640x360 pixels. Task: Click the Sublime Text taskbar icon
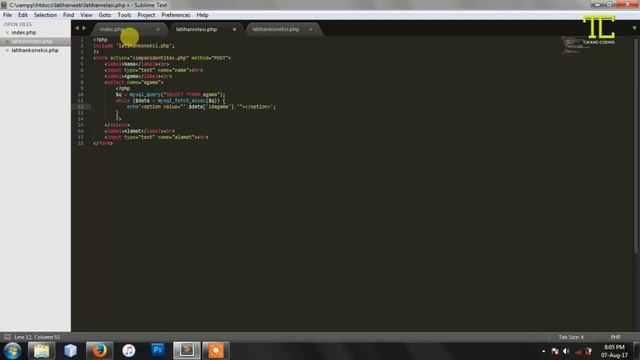(187, 351)
